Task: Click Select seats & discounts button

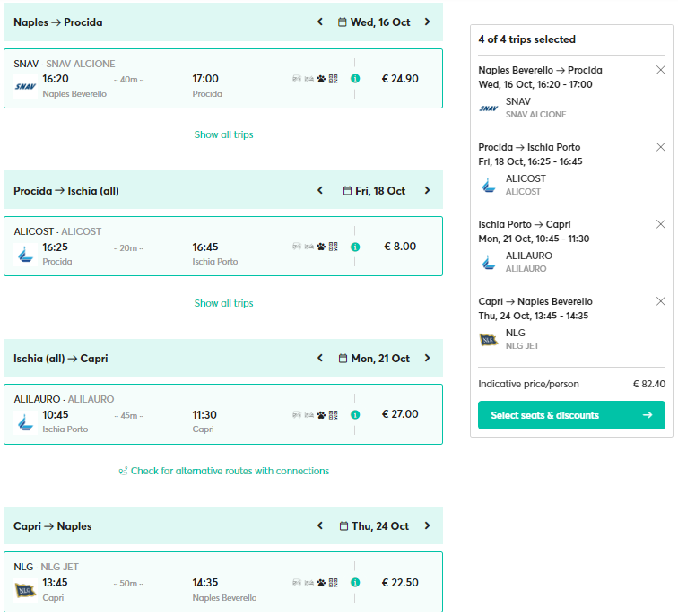Action: tap(571, 415)
